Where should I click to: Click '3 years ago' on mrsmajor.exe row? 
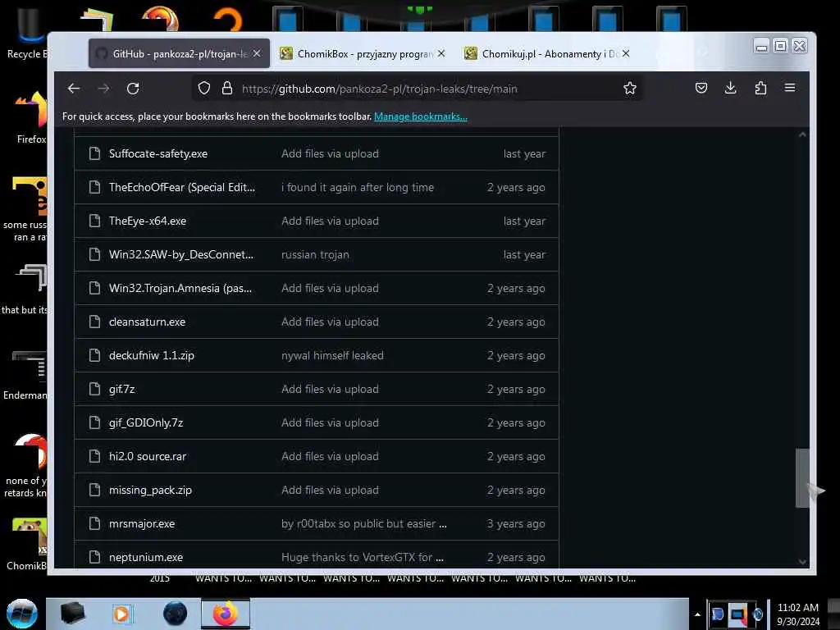tap(515, 524)
